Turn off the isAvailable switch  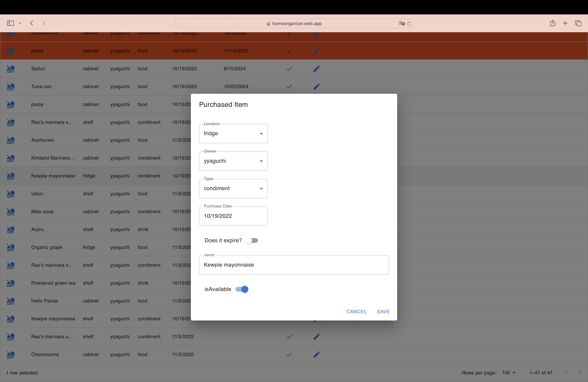(242, 289)
